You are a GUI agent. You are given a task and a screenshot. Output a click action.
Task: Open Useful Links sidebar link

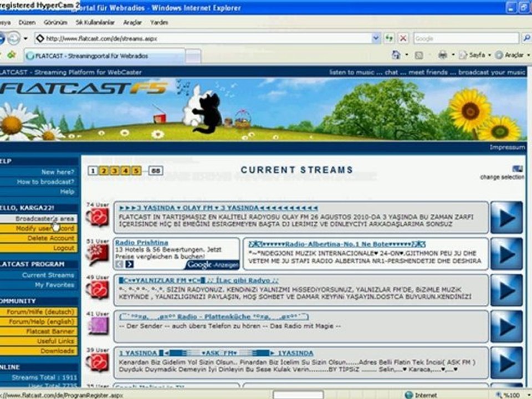click(x=39, y=341)
